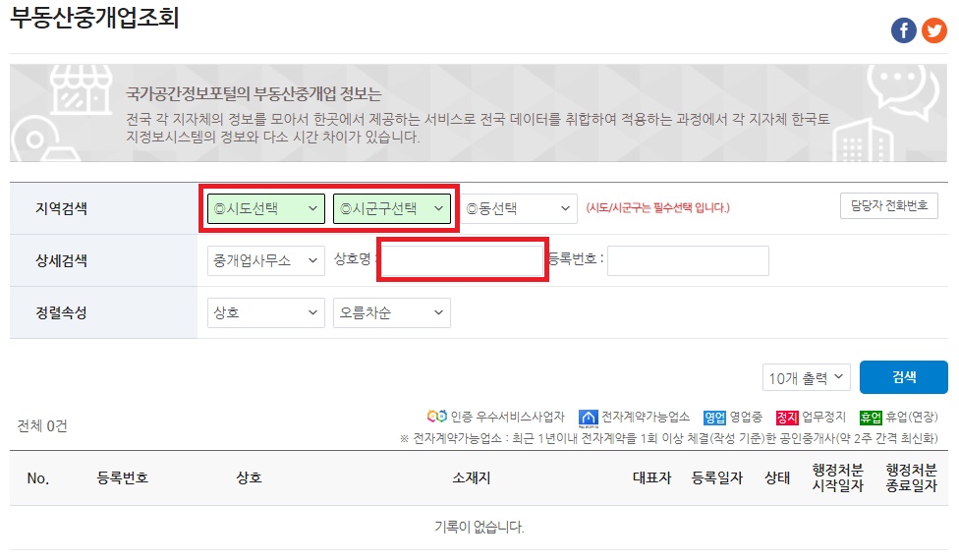Image resolution: width=959 pixels, height=560 pixels.
Task: Focus the 상호명 input field
Action: [x=463, y=259]
